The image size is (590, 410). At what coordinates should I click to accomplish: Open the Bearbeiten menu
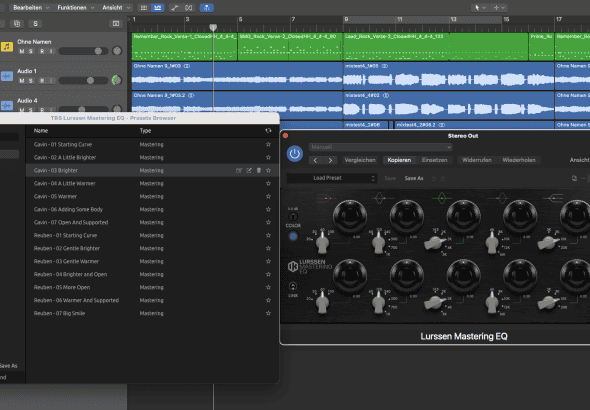click(x=30, y=8)
